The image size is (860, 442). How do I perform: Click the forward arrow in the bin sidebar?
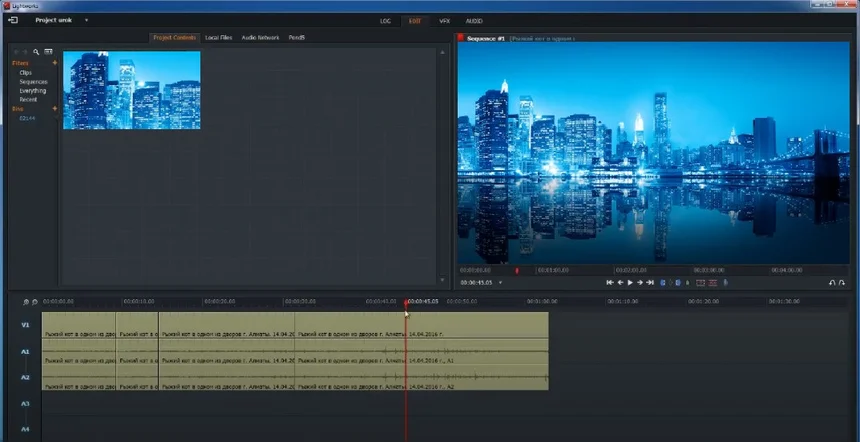(24, 52)
